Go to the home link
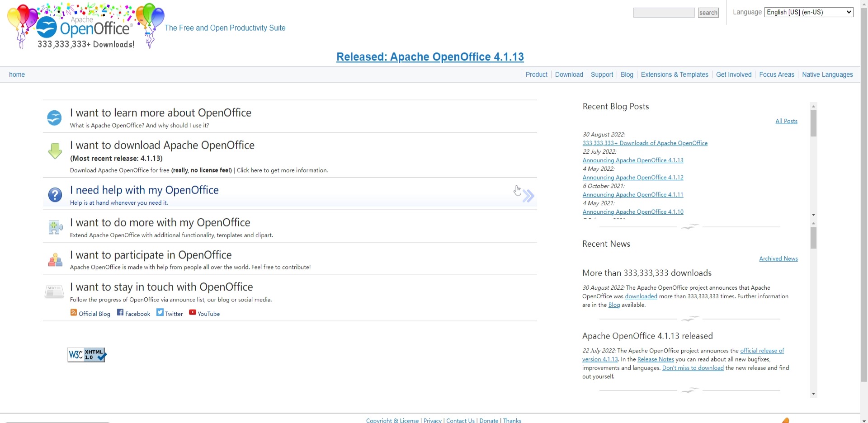Image resolution: width=868 pixels, height=423 pixels. point(17,75)
